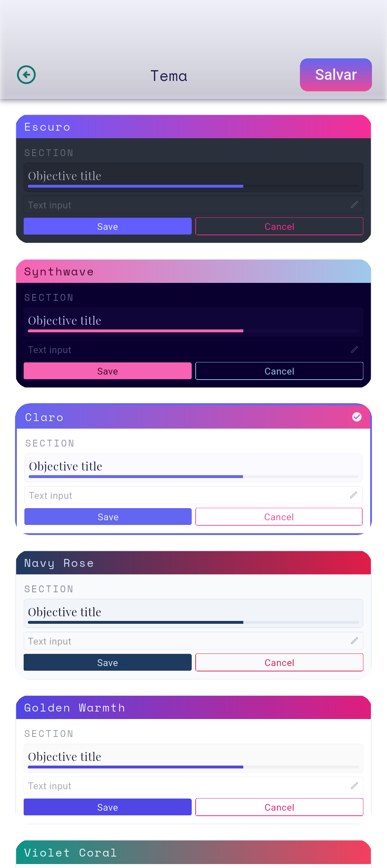The height and width of the screenshot is (868, 387).
Task: Click the Claro Text input field
Action: pos(193,495)
